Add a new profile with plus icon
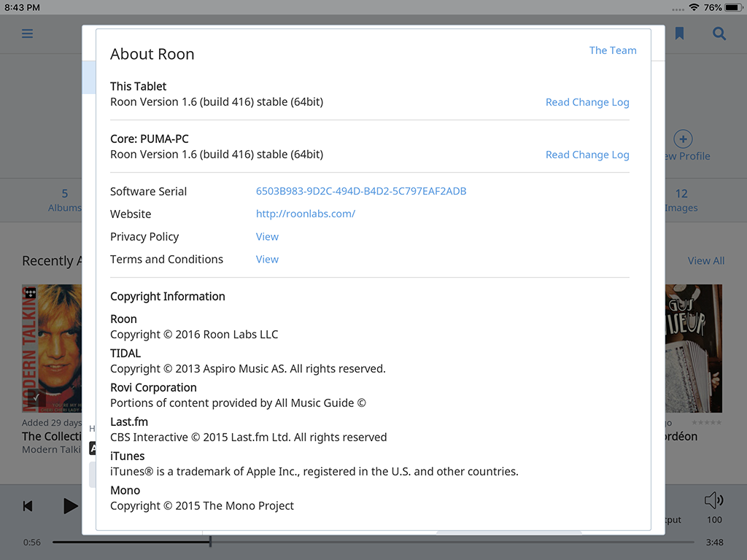The height and width of the screenshot is (560, 747). (683, 139)
